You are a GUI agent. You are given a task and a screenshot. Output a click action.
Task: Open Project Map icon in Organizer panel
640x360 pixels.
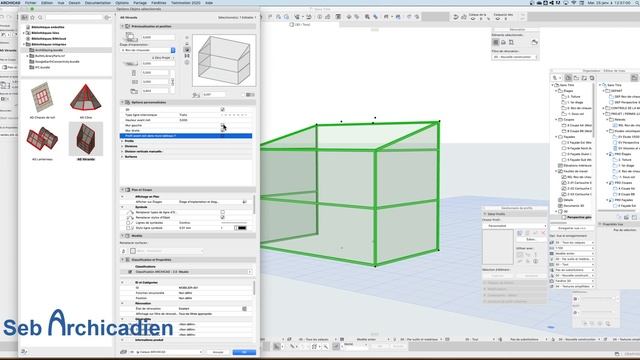[568, 78]
